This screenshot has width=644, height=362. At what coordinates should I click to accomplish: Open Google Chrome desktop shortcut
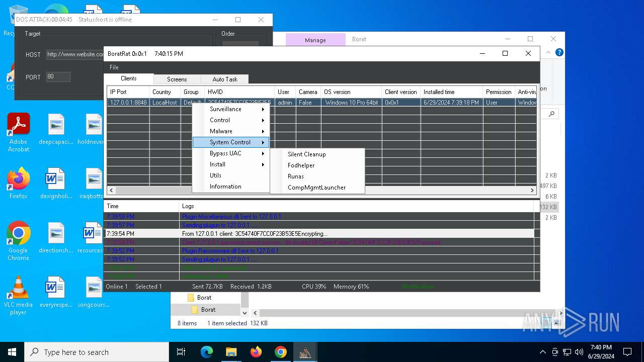(x=19, y=241)
